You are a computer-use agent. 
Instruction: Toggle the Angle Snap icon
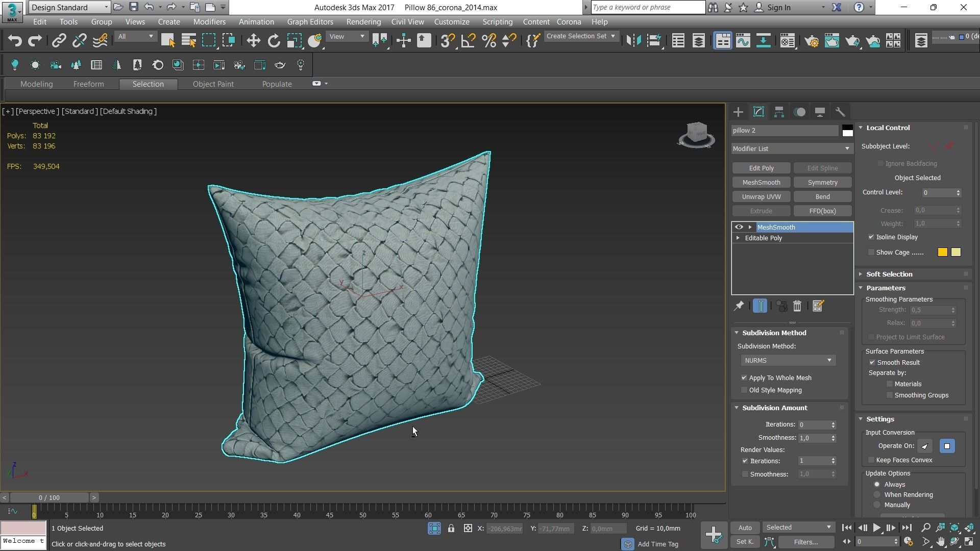click(x=468, y=41)
